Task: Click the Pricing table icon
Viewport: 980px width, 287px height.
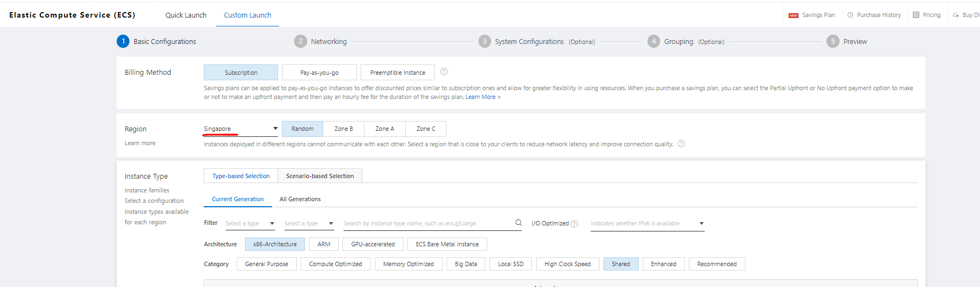Action: [916, 15]
